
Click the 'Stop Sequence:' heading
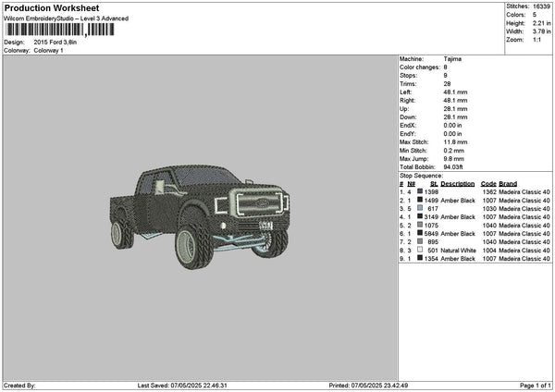[x=421, y=176]
